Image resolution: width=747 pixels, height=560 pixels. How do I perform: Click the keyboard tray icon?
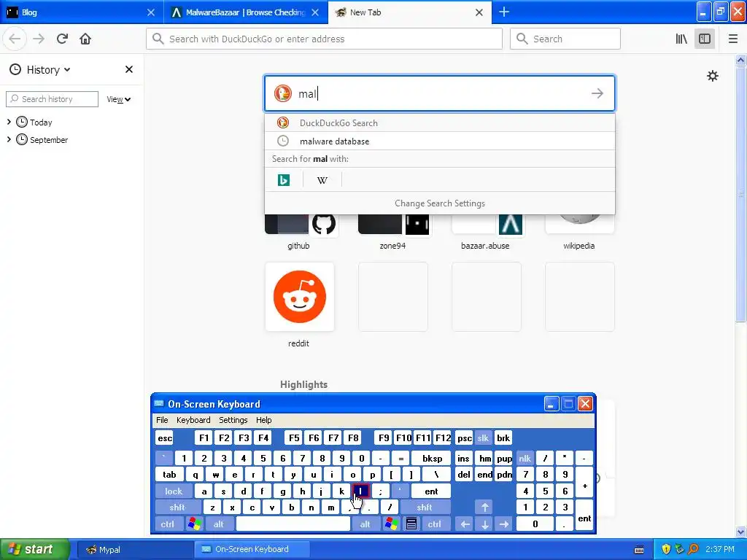pyautogui.click(x=639, y=550)
